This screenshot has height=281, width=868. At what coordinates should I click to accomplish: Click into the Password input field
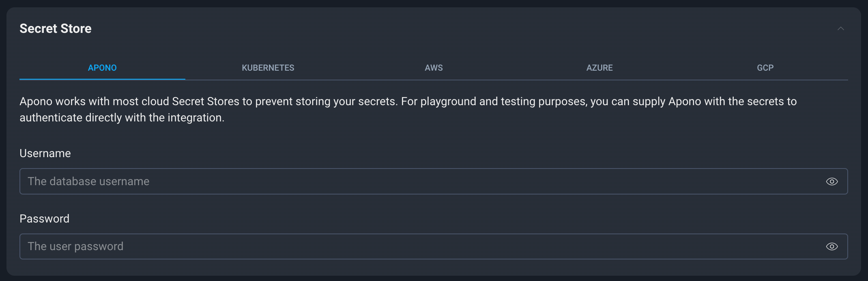pyautogui.click(x=434, y=246)
